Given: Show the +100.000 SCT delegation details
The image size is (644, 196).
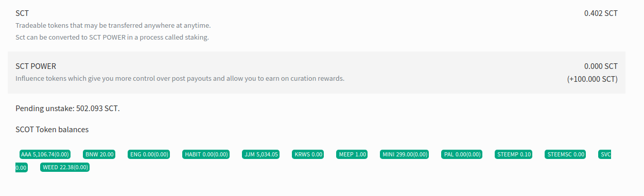Looking at the screenshot, I should [x=592, y=79].
